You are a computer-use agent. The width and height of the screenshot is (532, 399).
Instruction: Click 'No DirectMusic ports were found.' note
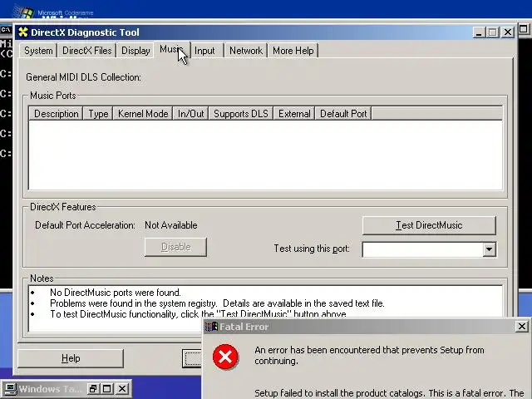116,293
